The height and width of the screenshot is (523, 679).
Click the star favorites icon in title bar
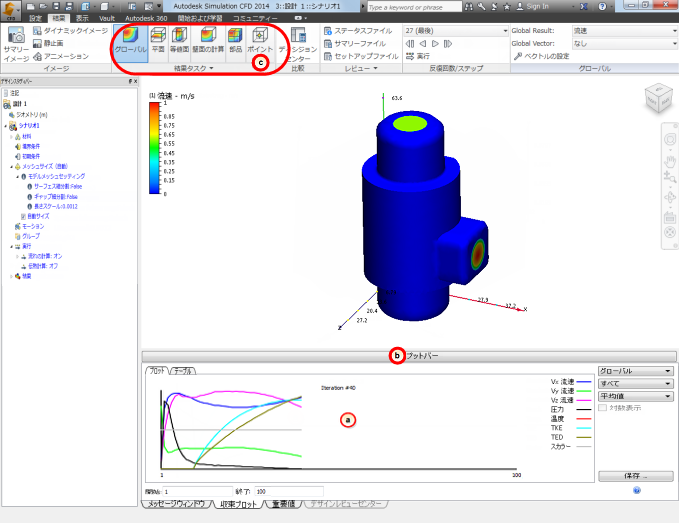(x=507, y=6)
